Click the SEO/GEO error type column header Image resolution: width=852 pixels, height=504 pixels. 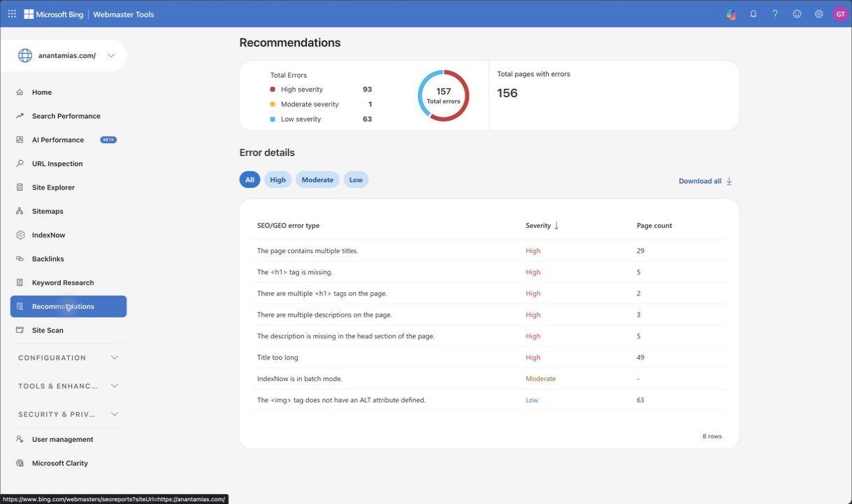[x=289, y=226]
